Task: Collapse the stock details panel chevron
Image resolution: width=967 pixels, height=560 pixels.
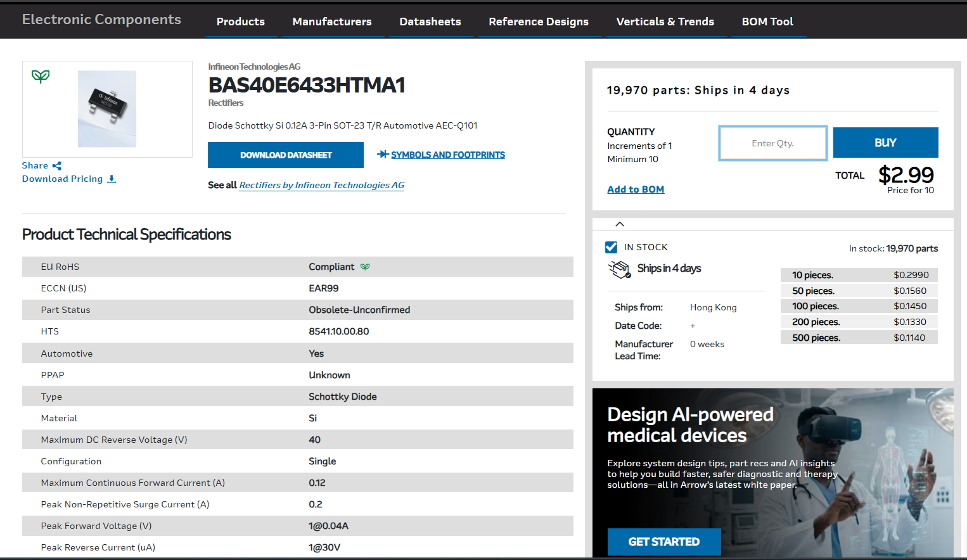Action: click(620, 224)
